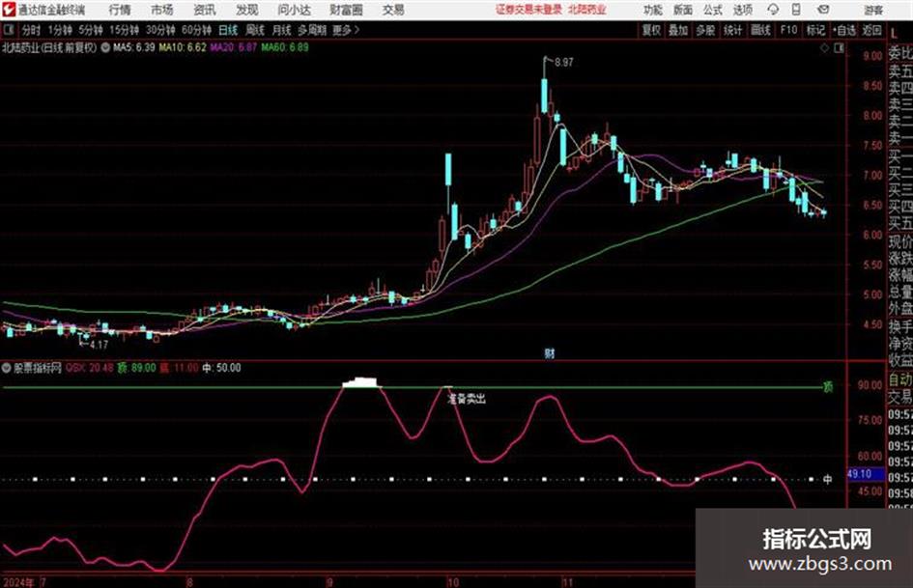This screenshot has height=588, width=913.
Task: Open the 行情 menu
Action: coord(120,10)
